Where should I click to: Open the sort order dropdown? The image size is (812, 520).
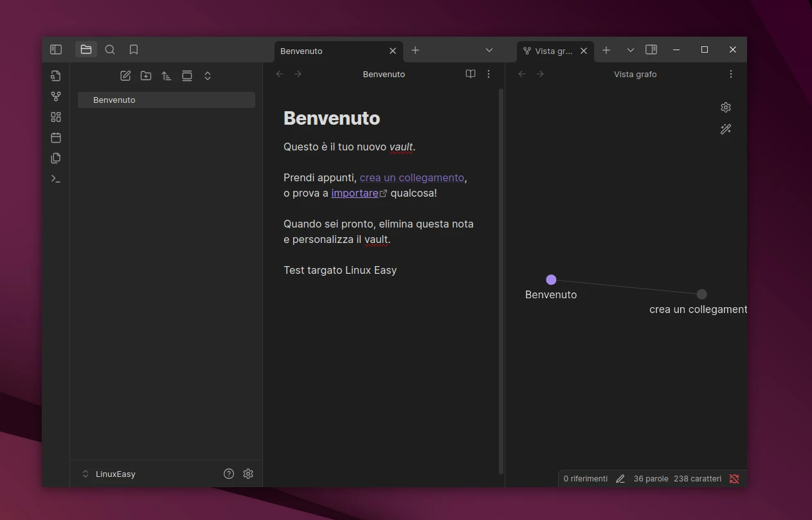(167, 76)
